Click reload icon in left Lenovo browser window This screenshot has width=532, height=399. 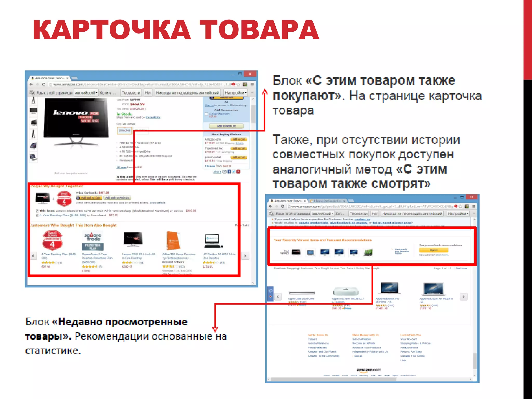point(44,84)
